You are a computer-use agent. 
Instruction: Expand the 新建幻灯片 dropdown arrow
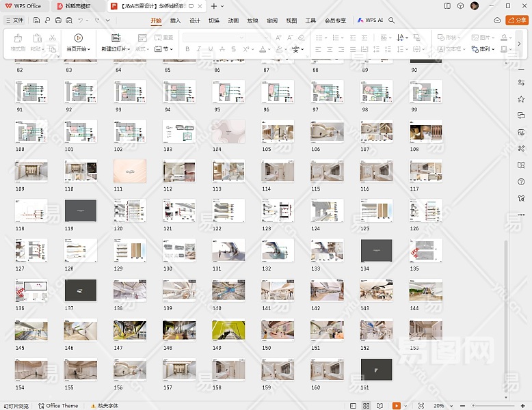pyautogui.click(x=129, y=49)
